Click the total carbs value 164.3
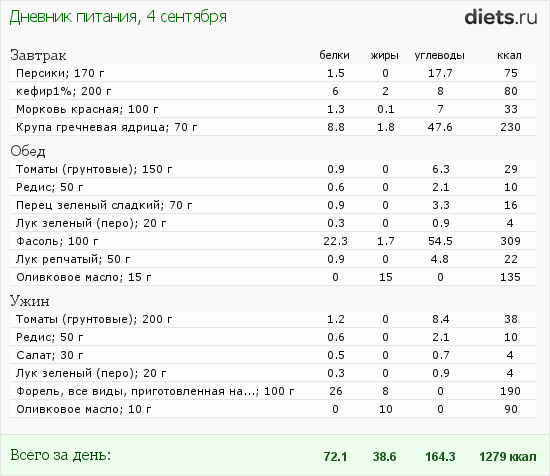 (440, 457)
